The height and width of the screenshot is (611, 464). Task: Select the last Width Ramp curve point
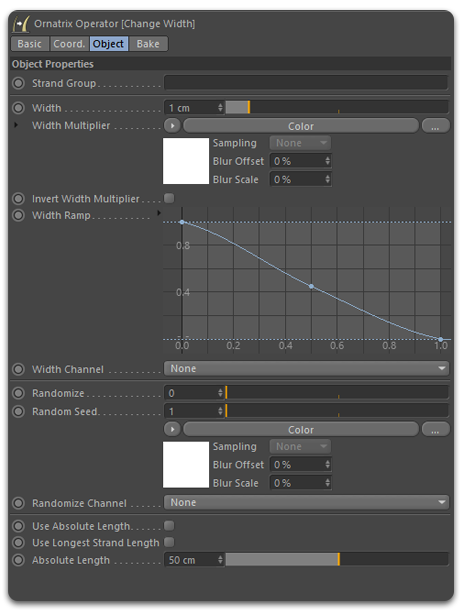(441, 339)
